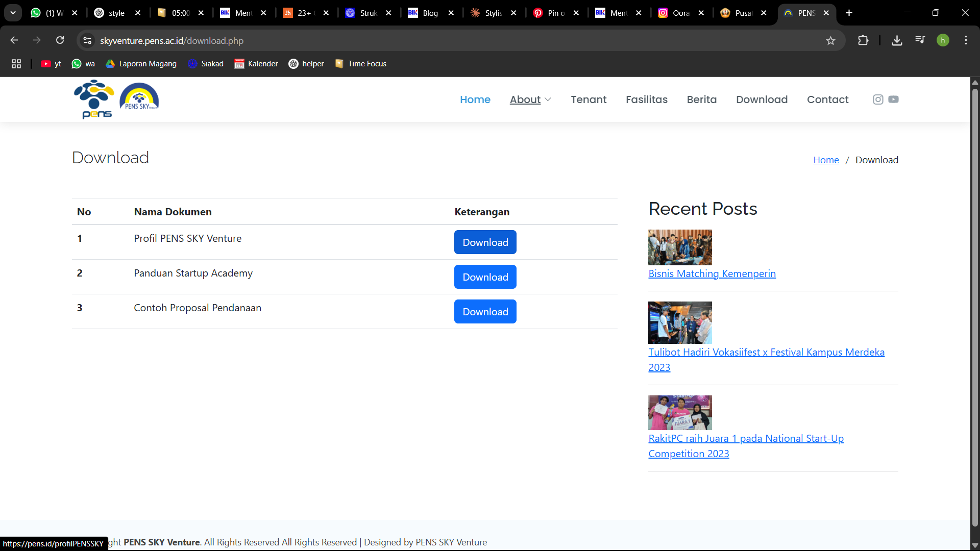
Task: Open the browser Extensions puzzle icon
Action: 863,40
